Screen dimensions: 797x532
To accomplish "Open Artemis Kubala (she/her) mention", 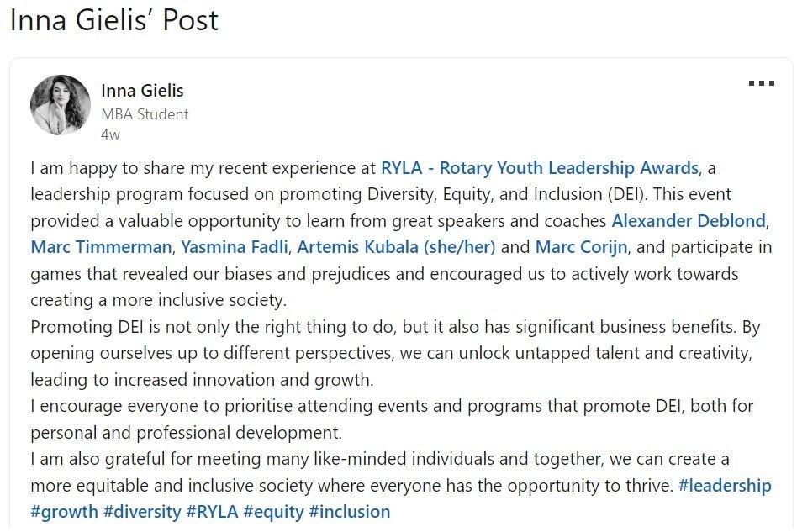I will [x=396, y=247].
